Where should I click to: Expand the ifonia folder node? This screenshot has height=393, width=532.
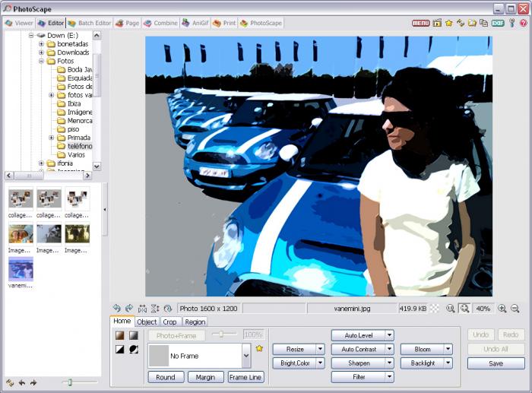[x=41, y=163]
